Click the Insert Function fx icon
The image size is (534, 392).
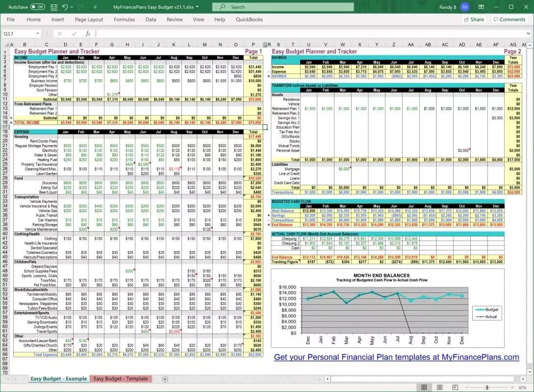click(x=88, y=34)
